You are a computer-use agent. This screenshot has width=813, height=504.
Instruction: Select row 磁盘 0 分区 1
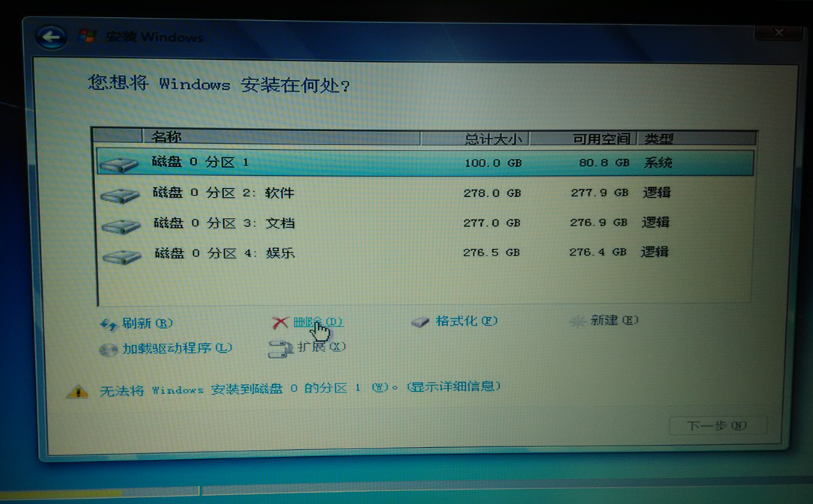(425, 163)
